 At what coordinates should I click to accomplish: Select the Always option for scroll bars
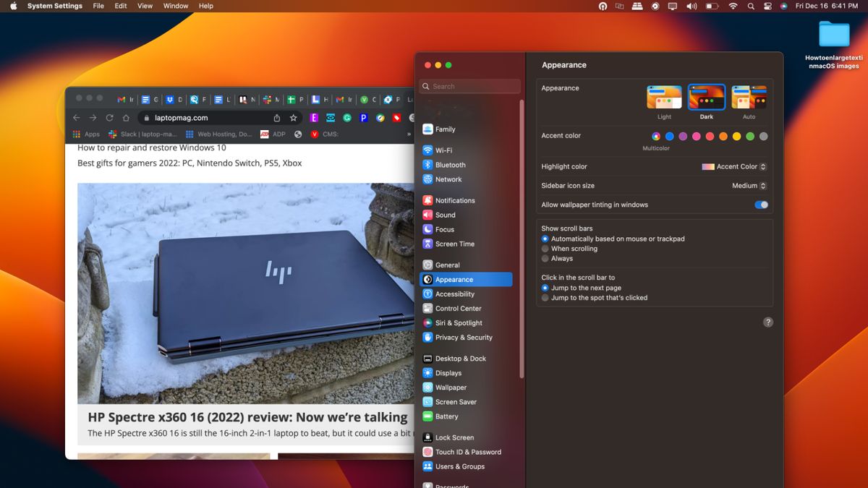point(545,258)
